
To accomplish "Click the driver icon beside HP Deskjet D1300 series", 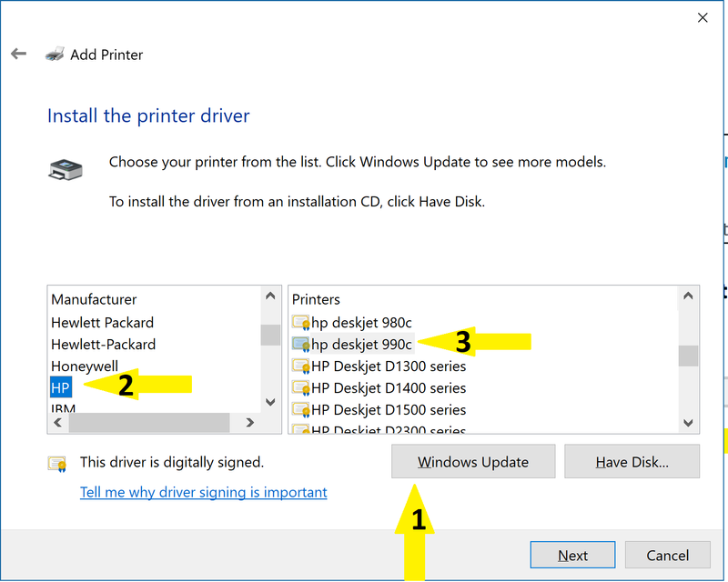I will [x=301, y=366].
